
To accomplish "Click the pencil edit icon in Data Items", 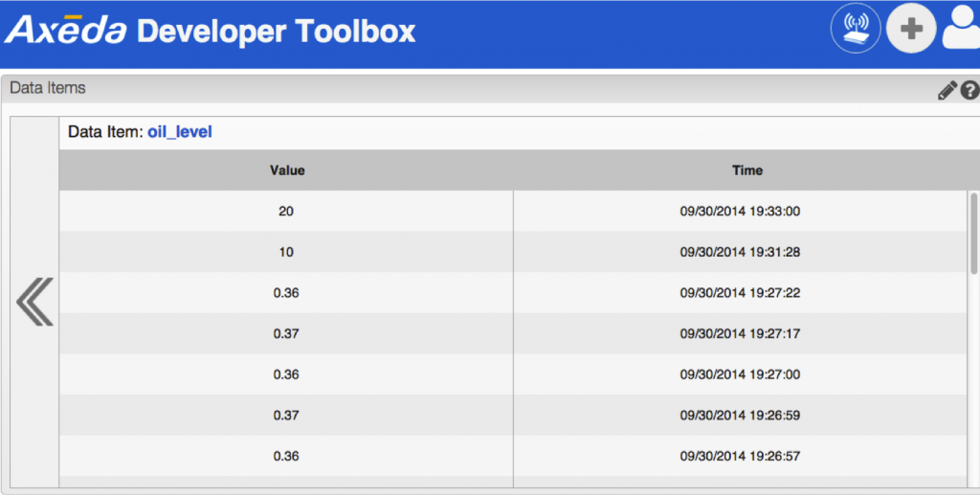I will pyautogui.click(x=947, y=91).
